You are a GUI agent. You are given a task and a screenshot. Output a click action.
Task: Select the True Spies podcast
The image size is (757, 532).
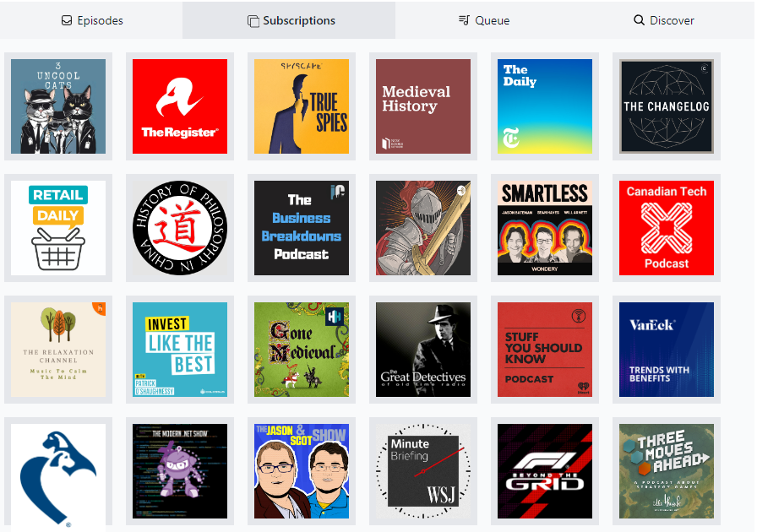click(x=302, y=106)
